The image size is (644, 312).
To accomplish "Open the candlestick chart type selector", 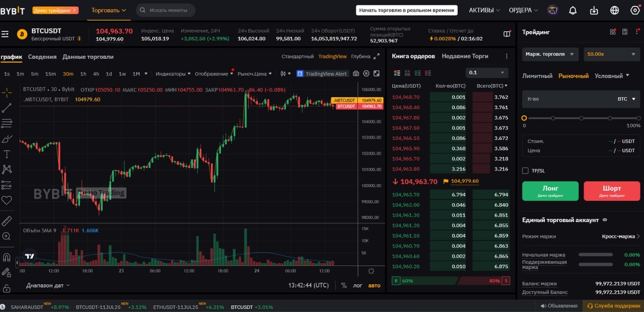I will 285,74.
